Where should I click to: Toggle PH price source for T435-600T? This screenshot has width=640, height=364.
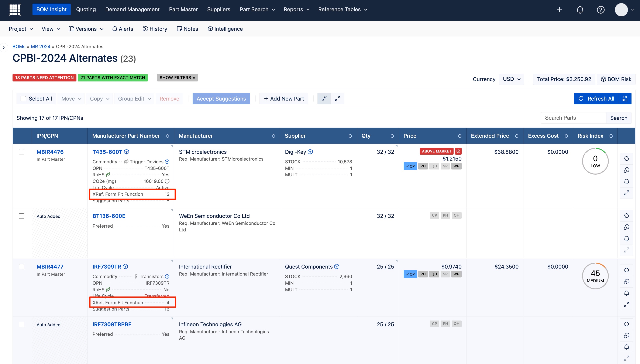point(423,166)
